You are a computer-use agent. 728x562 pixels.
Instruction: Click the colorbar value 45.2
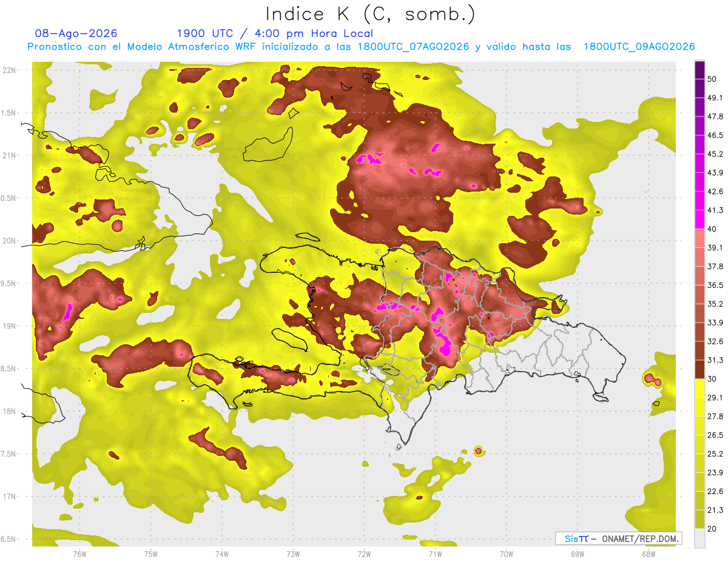[716, 154]
